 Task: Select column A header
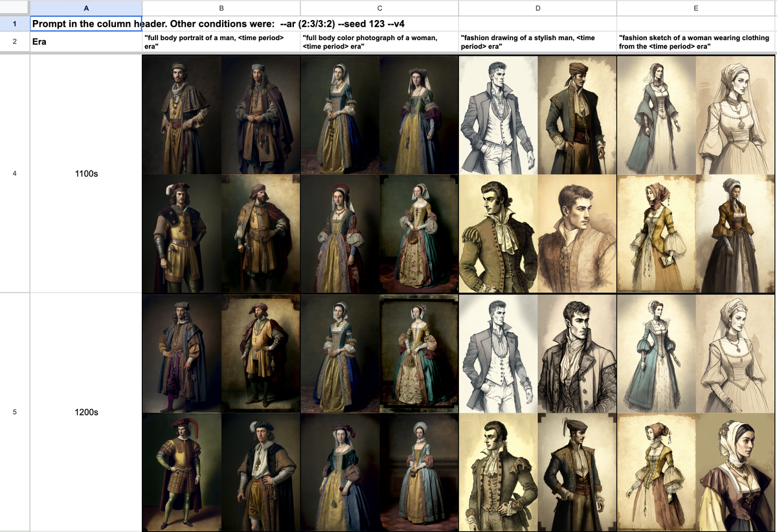pos(86,8)
